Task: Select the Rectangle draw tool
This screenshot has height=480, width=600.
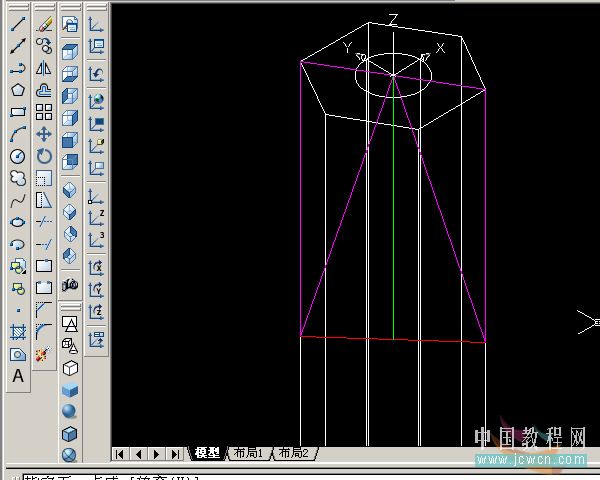Action: [18, 112]
